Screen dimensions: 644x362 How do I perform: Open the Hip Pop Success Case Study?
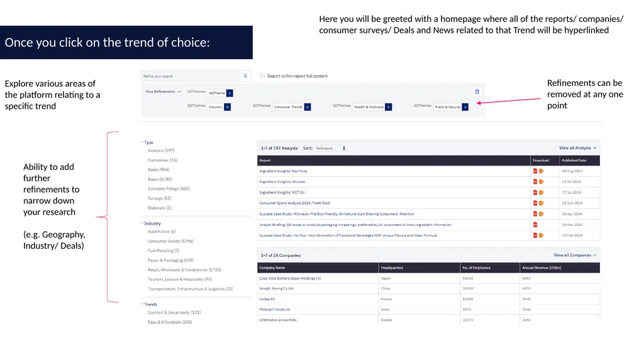pyautogui.click(x=348, y=235)
